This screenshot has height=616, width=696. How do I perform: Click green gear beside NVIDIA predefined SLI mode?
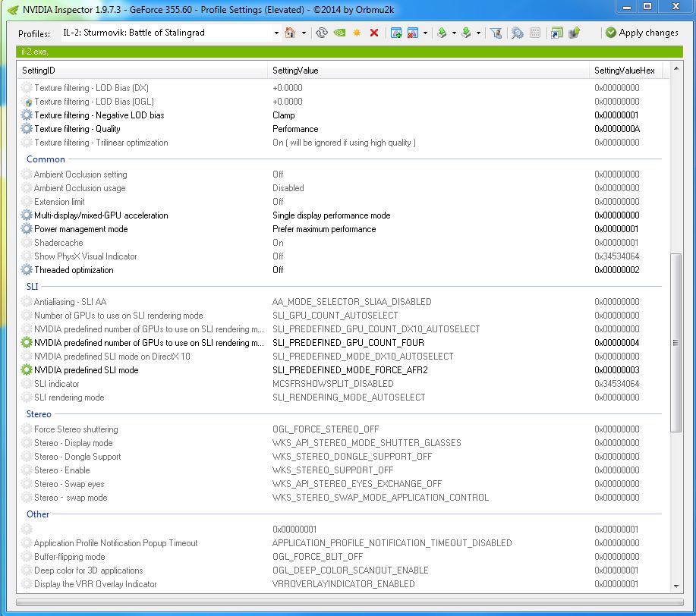coord(27,369)
